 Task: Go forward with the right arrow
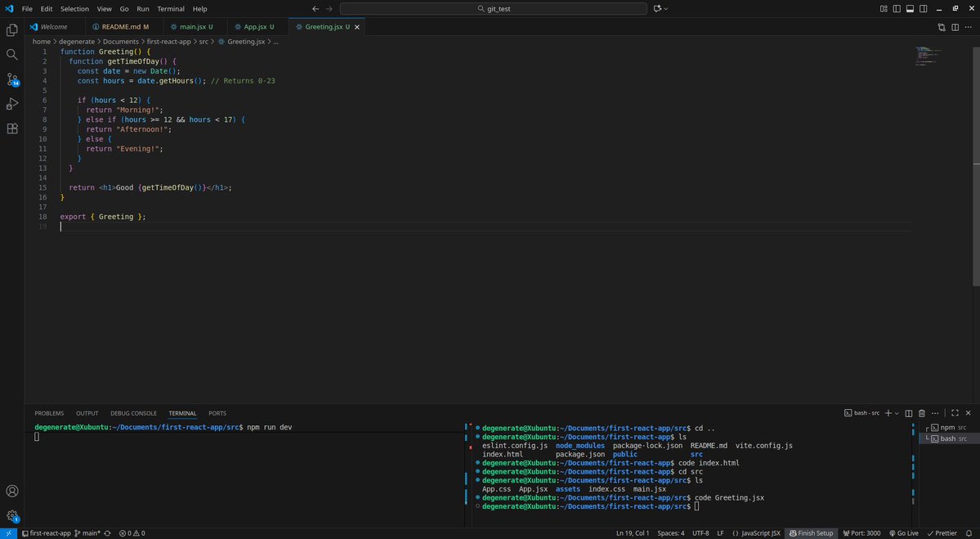(x=329, y=9)
